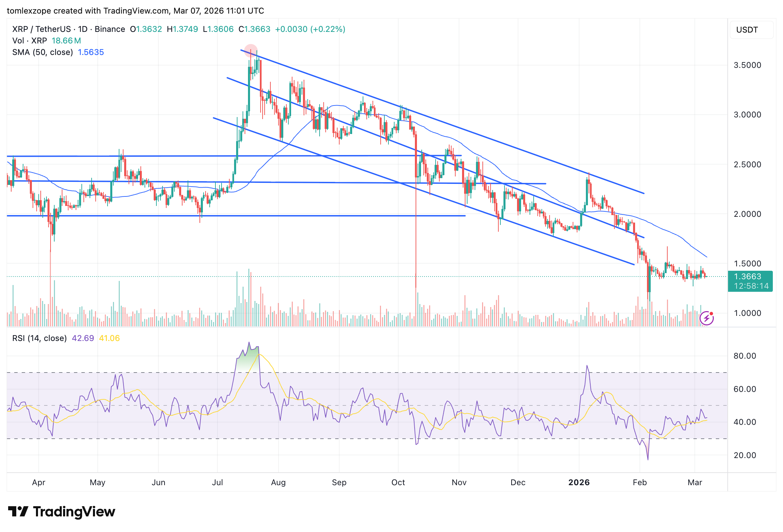
Task: Click the 2026 label on the time axis
Action: pyautogui.click(x=579, y=482)
